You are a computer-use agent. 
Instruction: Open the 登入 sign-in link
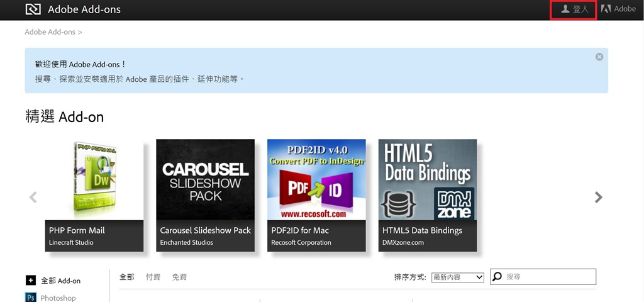(x=575, y=9)
